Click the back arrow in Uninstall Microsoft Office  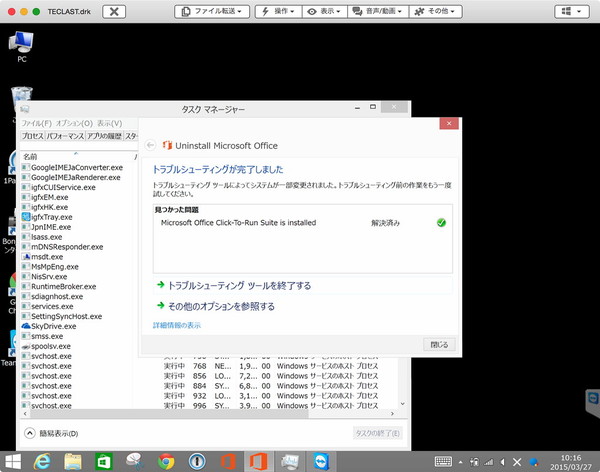(150, 145)
